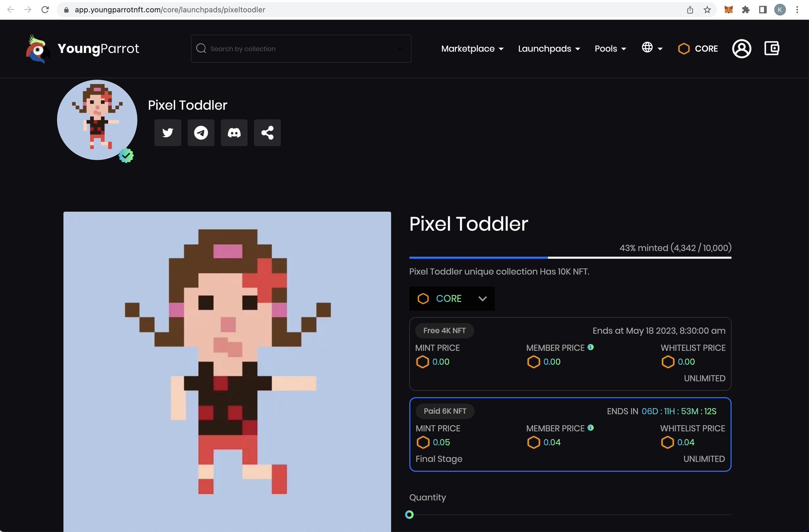Image resolution: width=809 pixels, height=532 pixels.
Task: Click the Quantity slider handle
Action: (x=409, y=515)
